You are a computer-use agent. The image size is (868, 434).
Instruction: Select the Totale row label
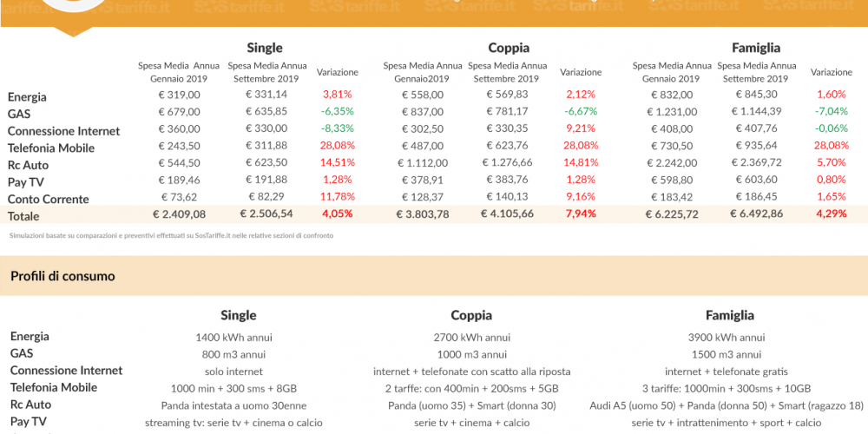pos(23,216)
